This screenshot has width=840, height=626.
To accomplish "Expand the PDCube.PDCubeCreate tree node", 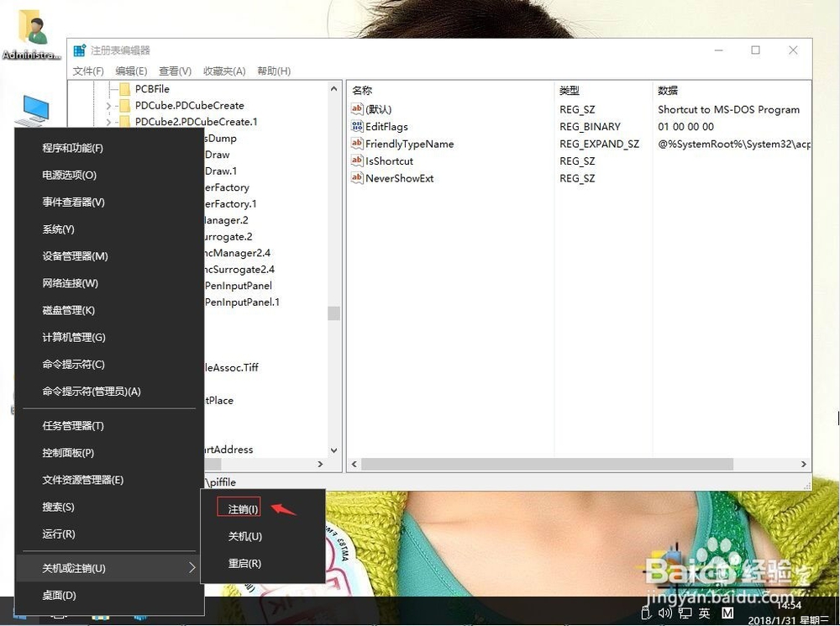I will (108, 106).
